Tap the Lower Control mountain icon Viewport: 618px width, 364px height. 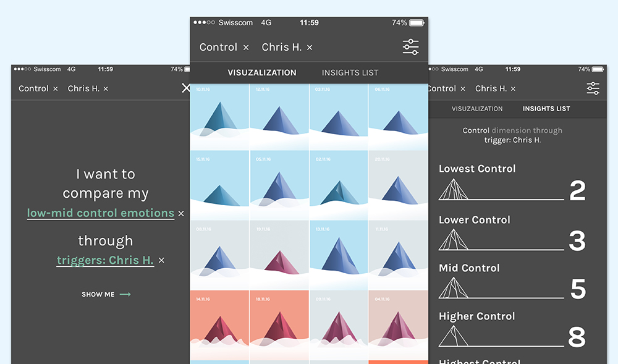(x=453, y=239)
